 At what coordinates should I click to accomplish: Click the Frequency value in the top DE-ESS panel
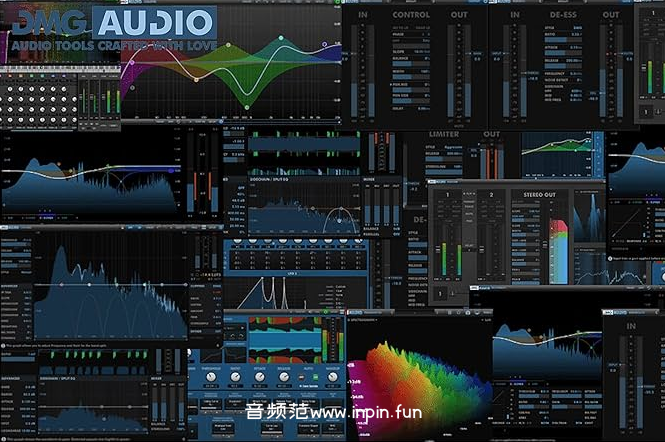pos(576,74)
